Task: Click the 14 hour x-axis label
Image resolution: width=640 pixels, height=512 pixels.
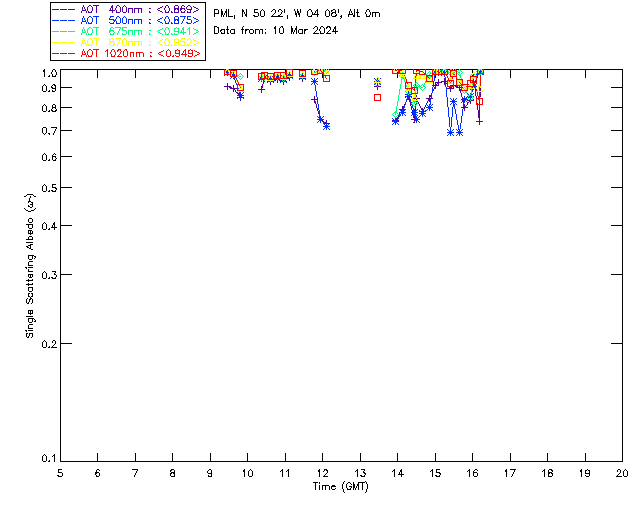Action: (x=398, y=473)
